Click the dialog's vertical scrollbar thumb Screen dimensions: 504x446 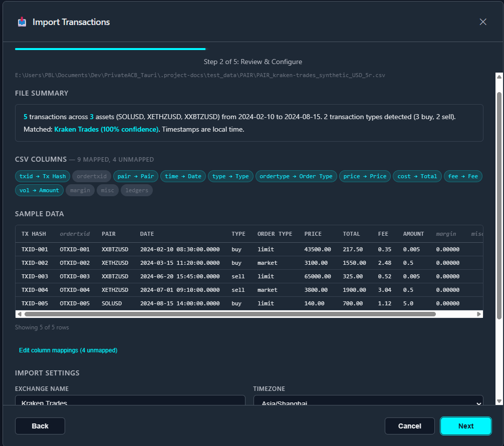click(499, 206)
